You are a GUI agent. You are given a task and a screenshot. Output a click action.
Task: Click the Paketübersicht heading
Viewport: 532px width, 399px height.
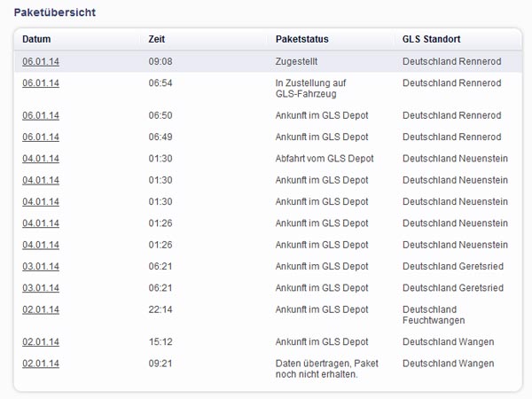tap(55, 12)
